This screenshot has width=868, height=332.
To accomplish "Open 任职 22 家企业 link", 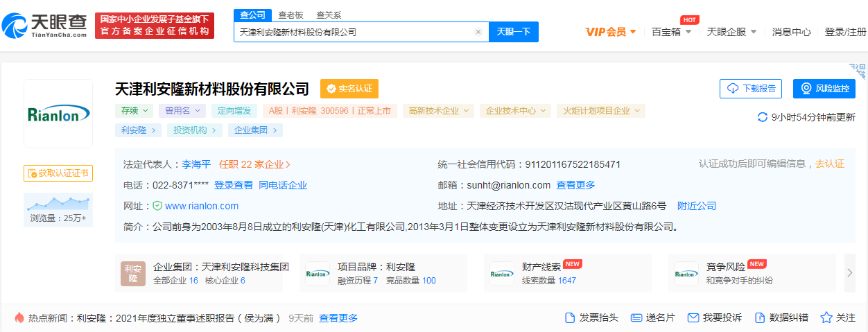I will pyautogui.click(x=254, y=164).
